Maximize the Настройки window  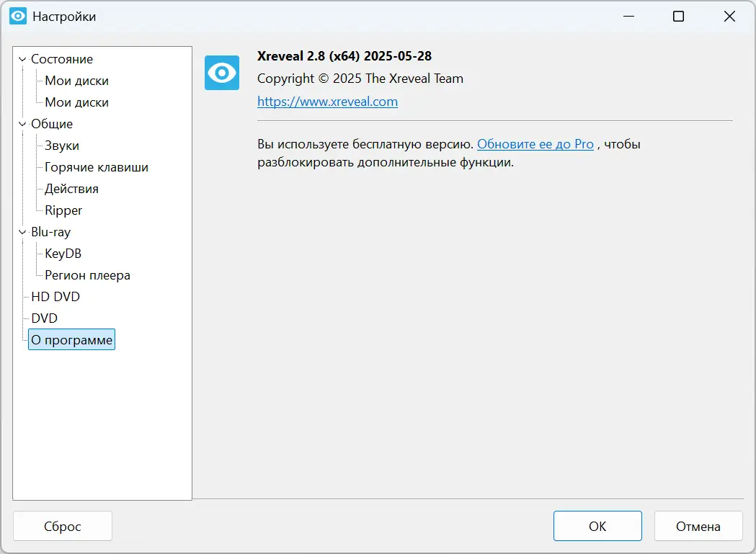(678, 17)
